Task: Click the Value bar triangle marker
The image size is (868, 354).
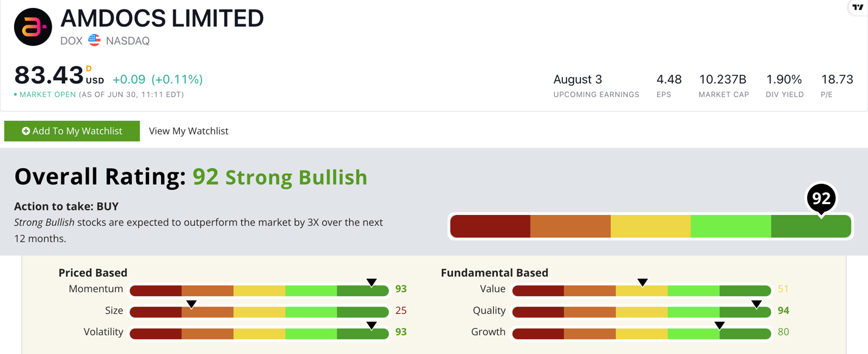Action: 642,282
